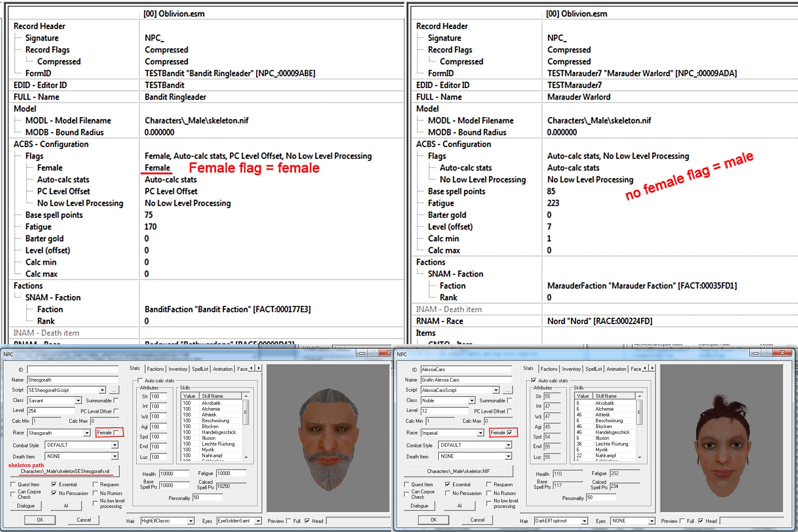
Task: Open EyeGoldenSaint eyes dropdown
Action: pos(258,521)
